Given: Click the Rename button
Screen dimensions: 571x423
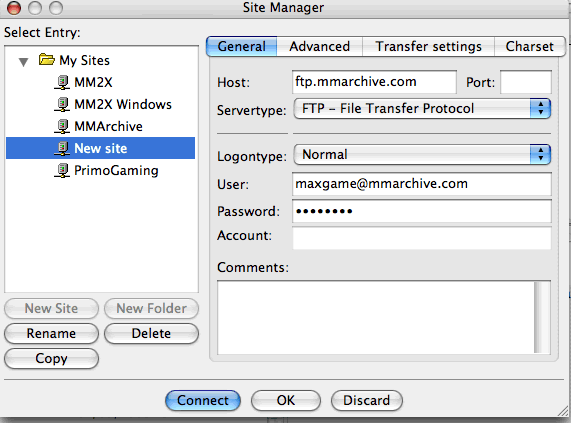Looking at the screenshot, I should click(51, 333).
